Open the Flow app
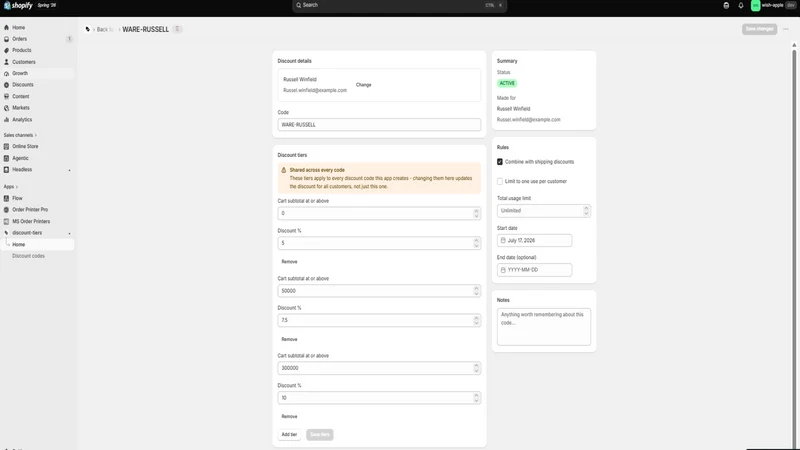Viewport: 800px width, 450px height. 17,198
